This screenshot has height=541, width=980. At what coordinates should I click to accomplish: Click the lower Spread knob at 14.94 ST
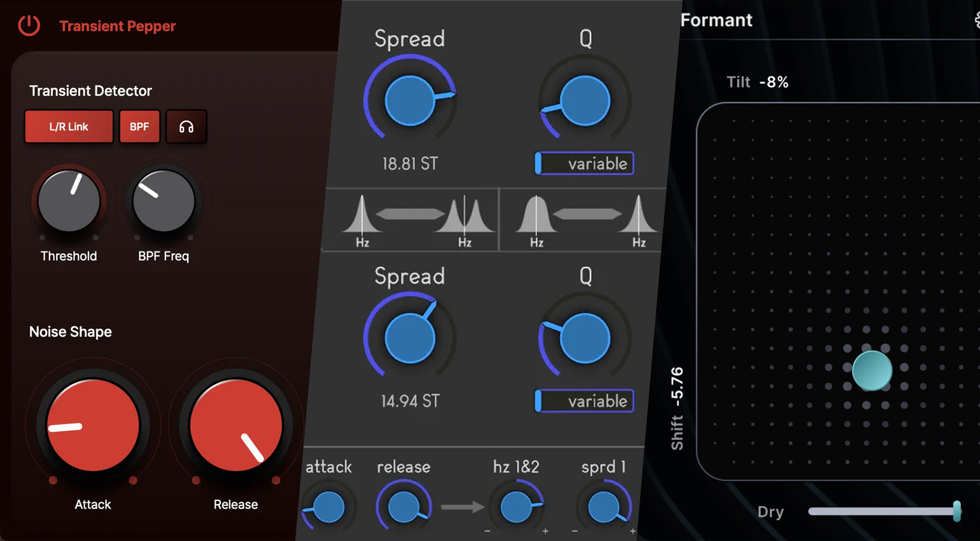coord(410,338)
